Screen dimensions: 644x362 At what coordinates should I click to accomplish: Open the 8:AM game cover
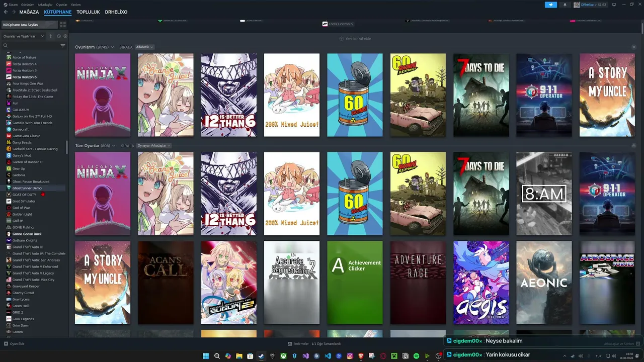544,194
